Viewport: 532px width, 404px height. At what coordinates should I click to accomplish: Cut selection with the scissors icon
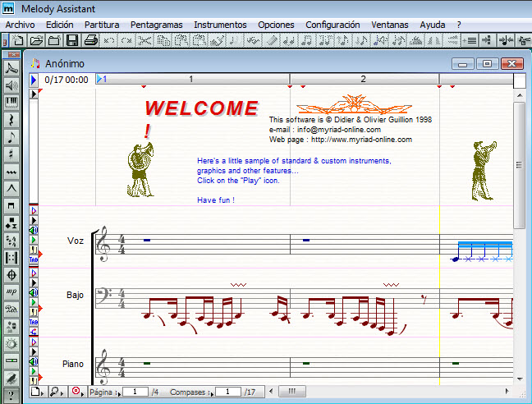point(144,40)
